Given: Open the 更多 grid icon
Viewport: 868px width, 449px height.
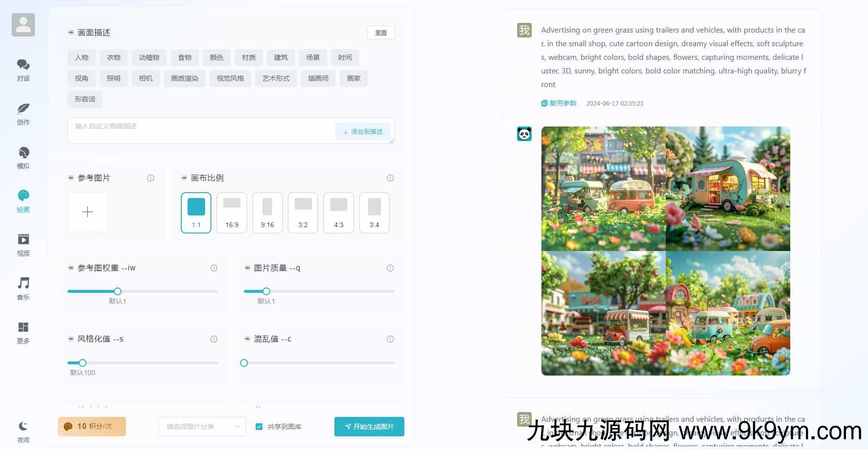Looking at the screenshot, I should coord(23,327).
